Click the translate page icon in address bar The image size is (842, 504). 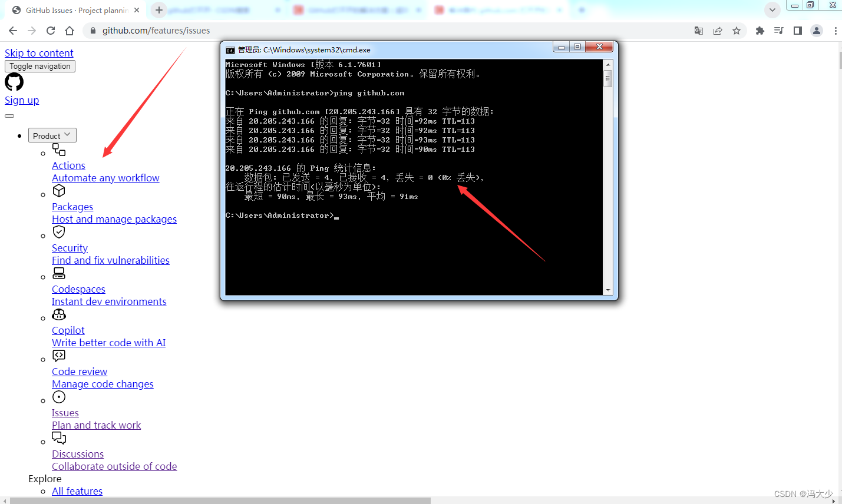click(699, 31)
